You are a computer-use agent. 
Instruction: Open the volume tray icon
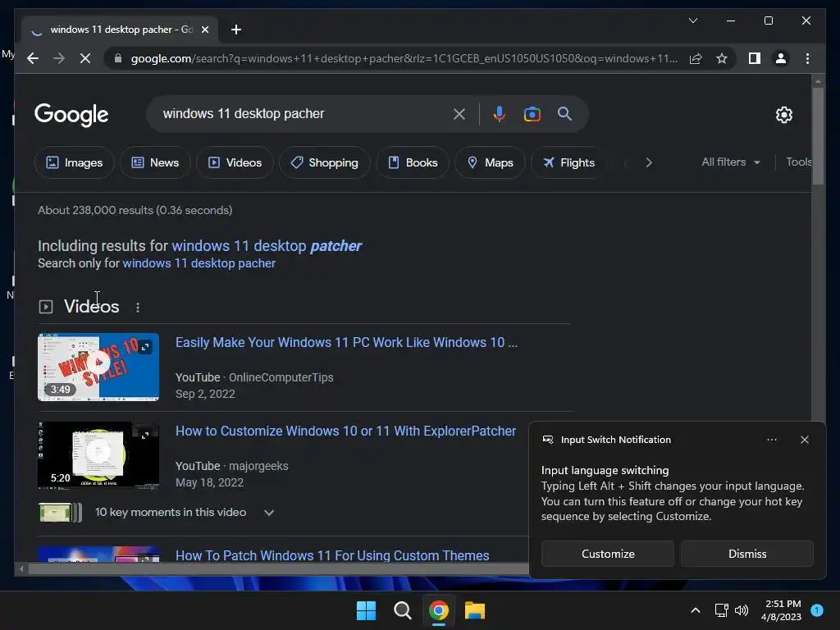742,610
